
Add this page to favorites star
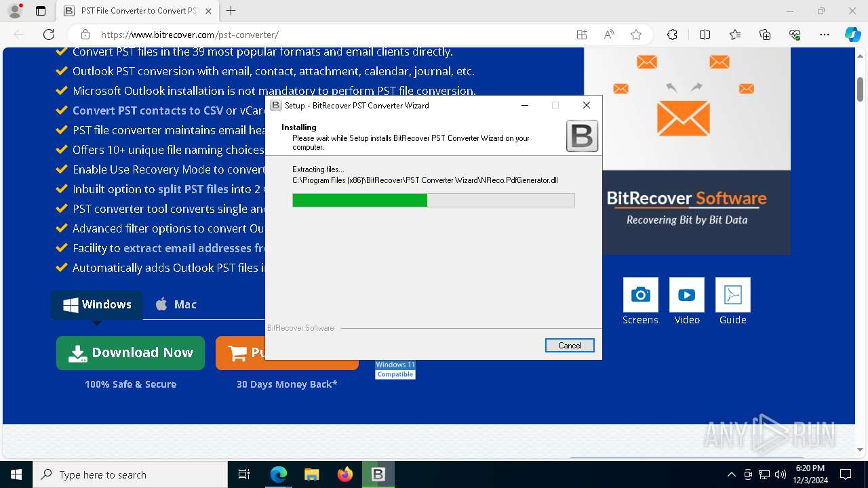coord(636,35)
